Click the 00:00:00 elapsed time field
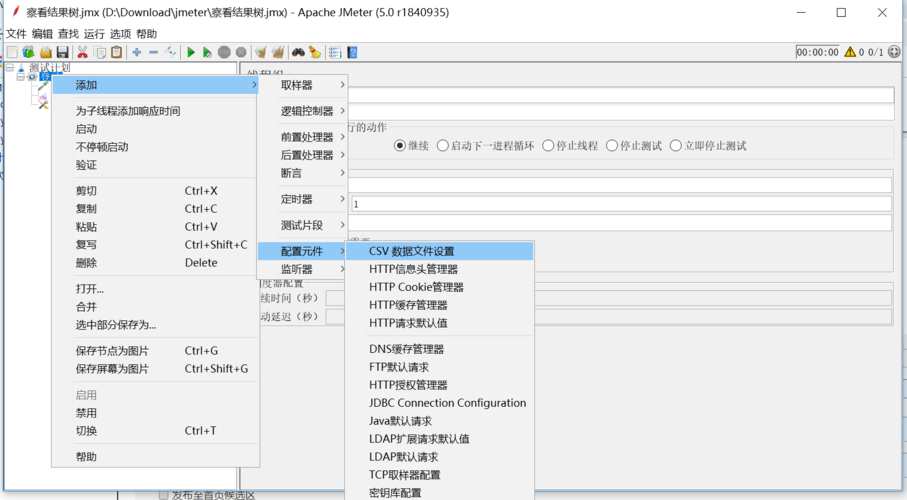907x500 pixels. [x=817, y=52]
